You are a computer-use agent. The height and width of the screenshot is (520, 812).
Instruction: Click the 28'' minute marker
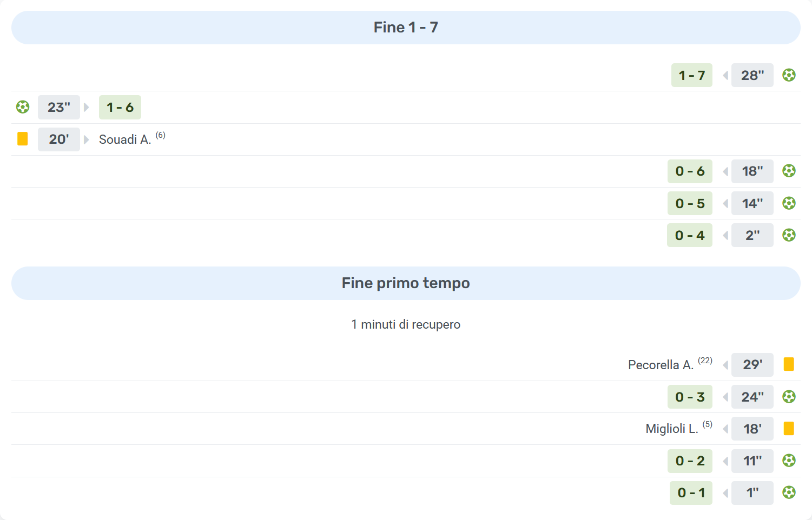[752, 75]
